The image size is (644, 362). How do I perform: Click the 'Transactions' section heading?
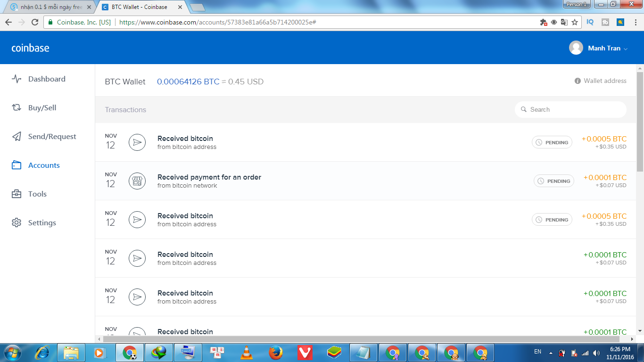[125, 110]
